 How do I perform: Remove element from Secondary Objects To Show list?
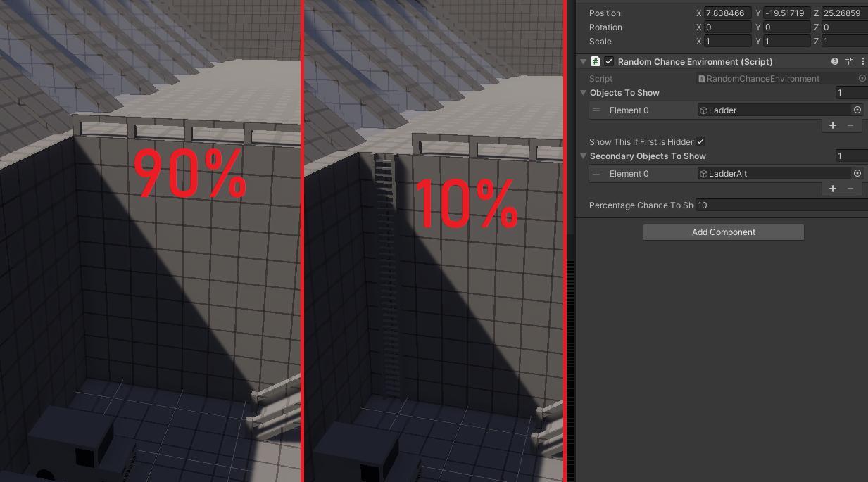pos(850,189)
